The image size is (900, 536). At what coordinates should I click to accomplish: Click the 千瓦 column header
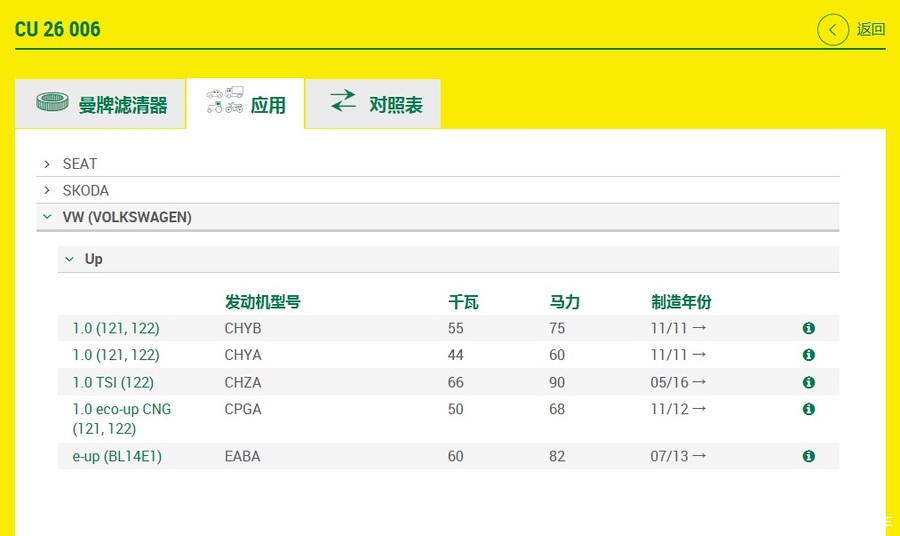click(463, 302)
